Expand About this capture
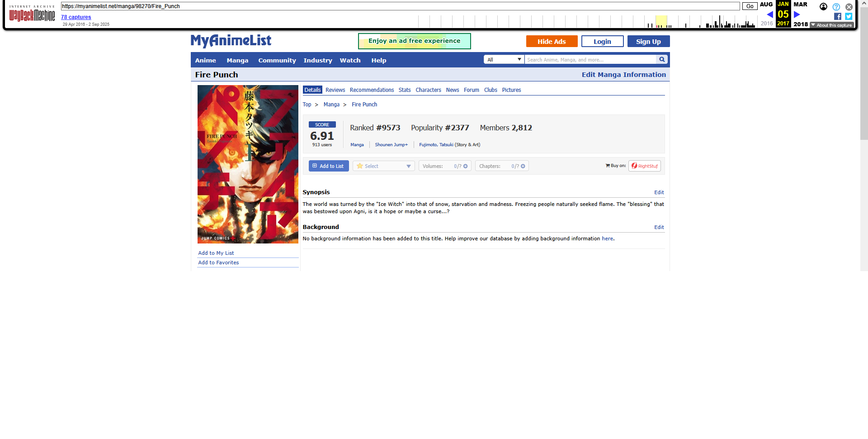 click(x=831, y=25)
